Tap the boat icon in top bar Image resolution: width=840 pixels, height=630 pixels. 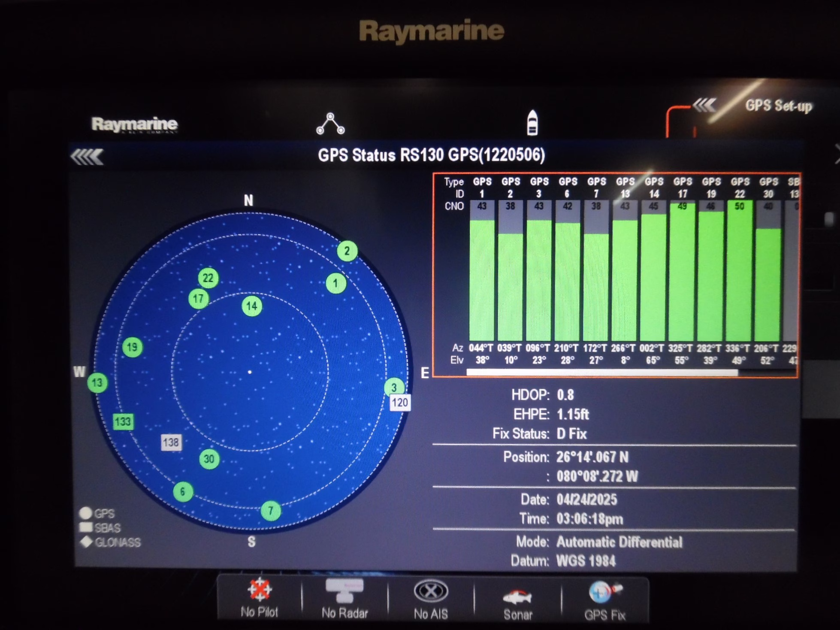[532, 123]
